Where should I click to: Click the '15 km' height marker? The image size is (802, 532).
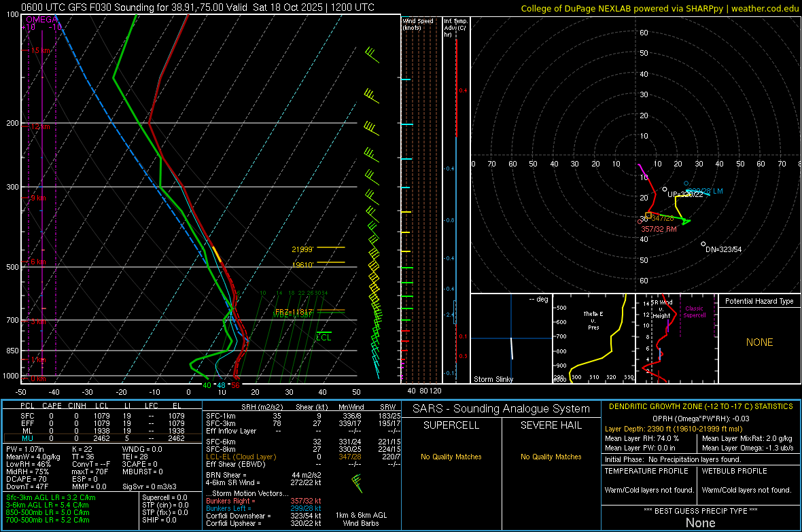click(41, 50)
